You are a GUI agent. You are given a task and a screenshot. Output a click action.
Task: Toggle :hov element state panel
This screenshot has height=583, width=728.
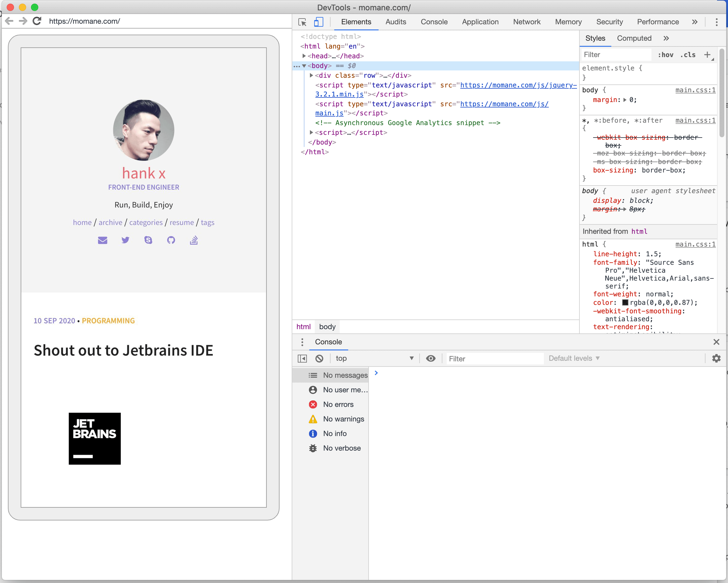(x=665, y=55)
